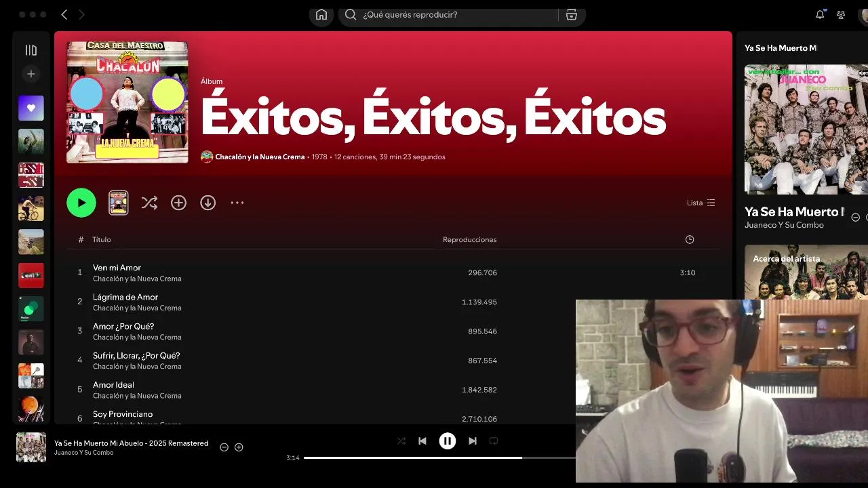Click the small album preview thumbnail
Viewport: 868px width, 488px height.
tap(119, 203)
